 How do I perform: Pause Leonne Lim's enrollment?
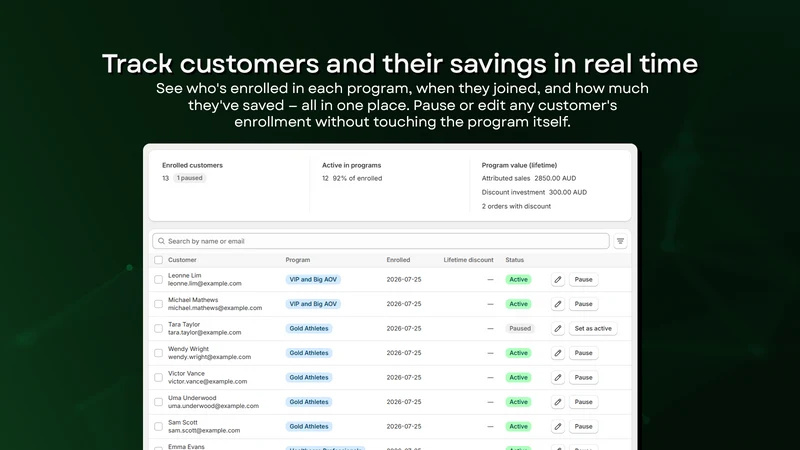click(x=584, y=280)
